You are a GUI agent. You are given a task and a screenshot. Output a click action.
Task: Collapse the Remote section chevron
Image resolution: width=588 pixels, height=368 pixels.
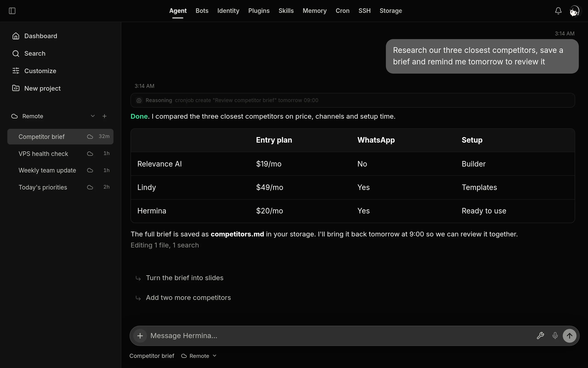(93, 116)
